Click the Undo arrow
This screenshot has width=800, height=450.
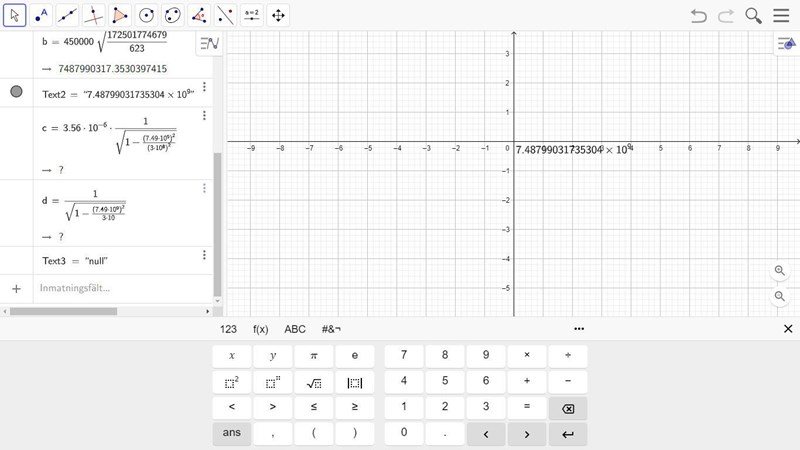pos(699,15)
